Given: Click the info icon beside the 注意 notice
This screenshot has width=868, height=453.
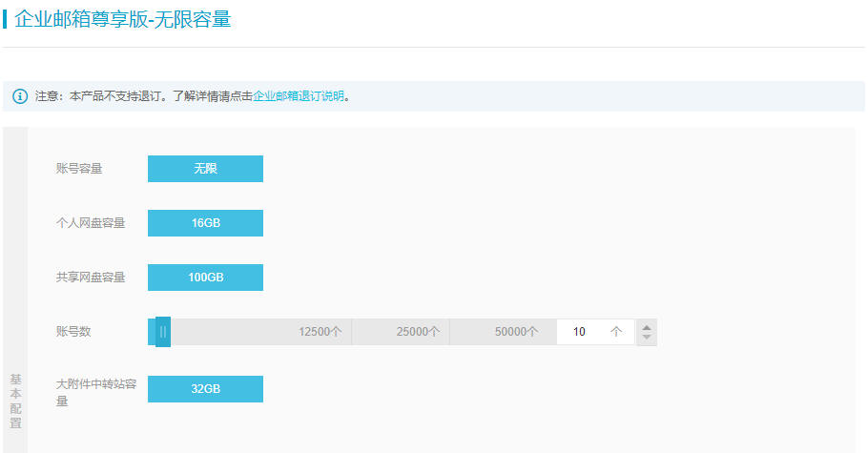Looking at the screenshot, I should pos(20,96).
